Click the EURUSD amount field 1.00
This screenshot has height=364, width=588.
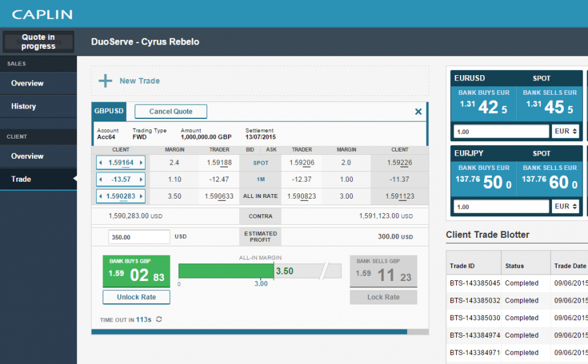pos(501,132)
